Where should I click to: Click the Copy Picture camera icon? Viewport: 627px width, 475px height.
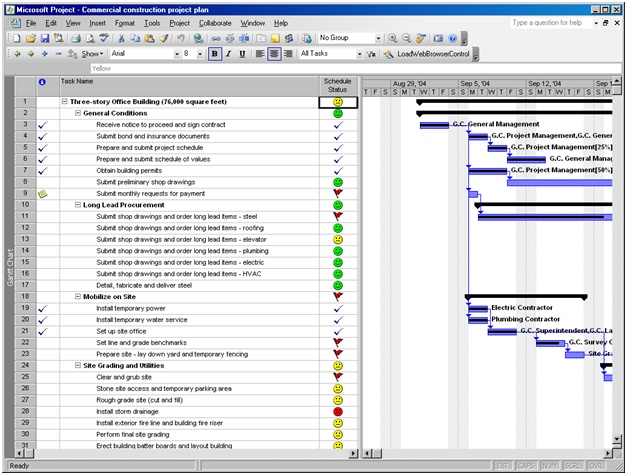pyautogui.click(x=438, y=38)
